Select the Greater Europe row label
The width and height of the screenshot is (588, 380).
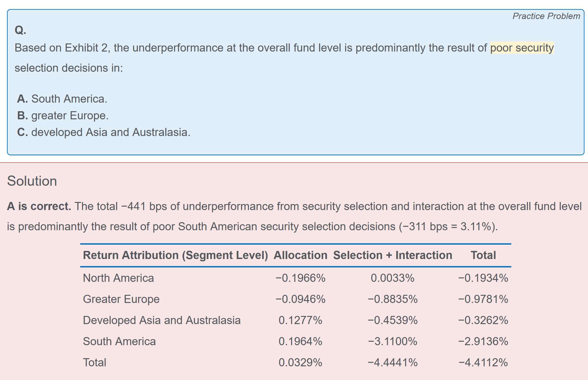click(121, 299)
